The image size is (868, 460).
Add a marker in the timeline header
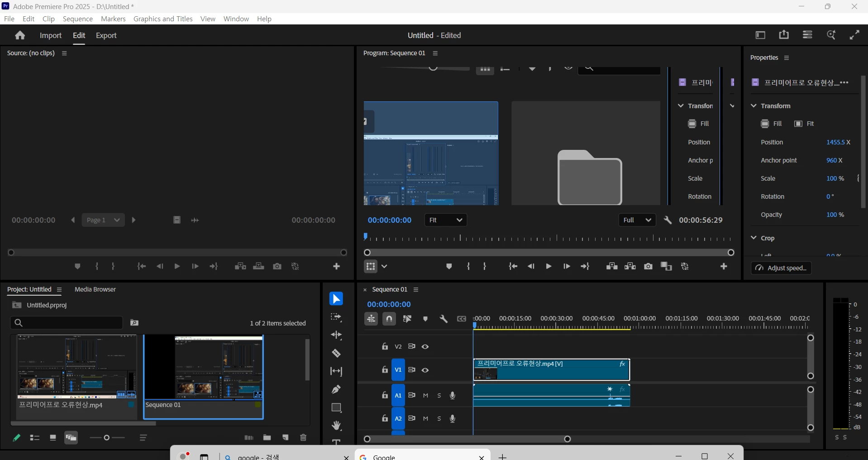425,319
